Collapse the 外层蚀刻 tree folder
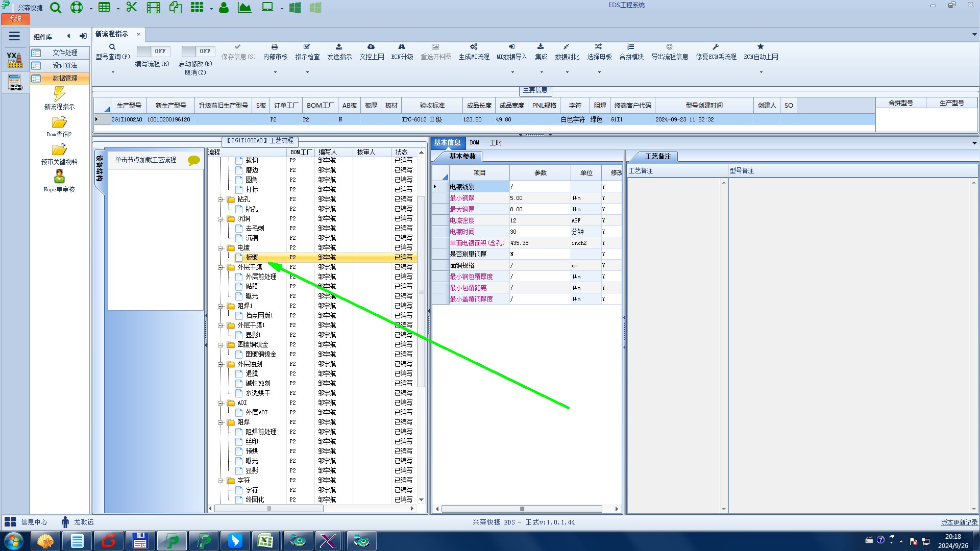The width and height of the screenshot is (980, 551). (x=220, y=364)
